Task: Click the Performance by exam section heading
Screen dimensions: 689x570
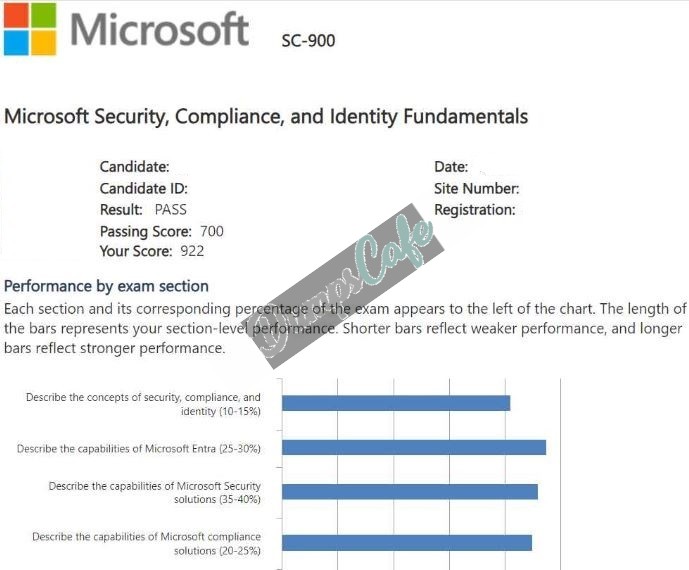Action: pos(106,286)
